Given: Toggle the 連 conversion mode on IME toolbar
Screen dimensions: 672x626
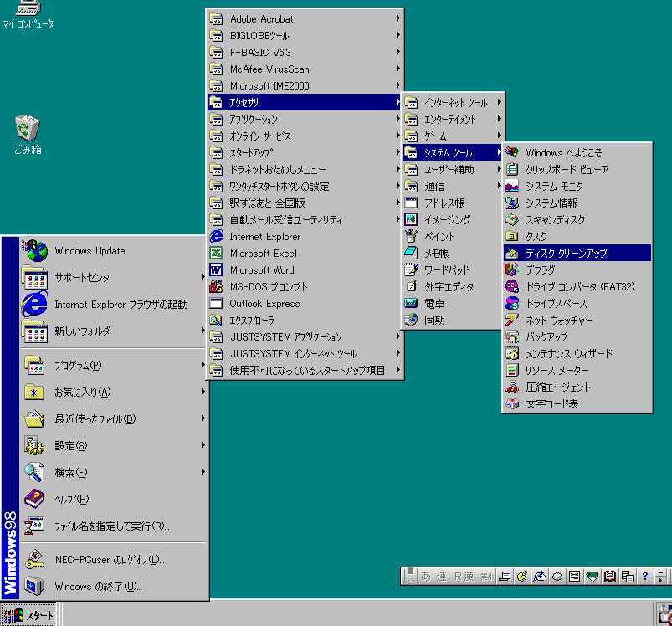Looking at the screenshot, I should coord(441,577).
